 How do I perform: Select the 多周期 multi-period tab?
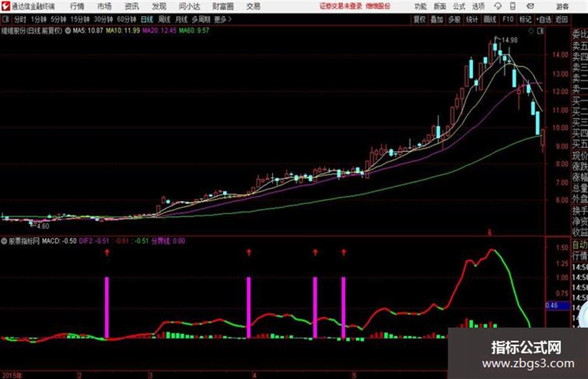tap(200, 19)
